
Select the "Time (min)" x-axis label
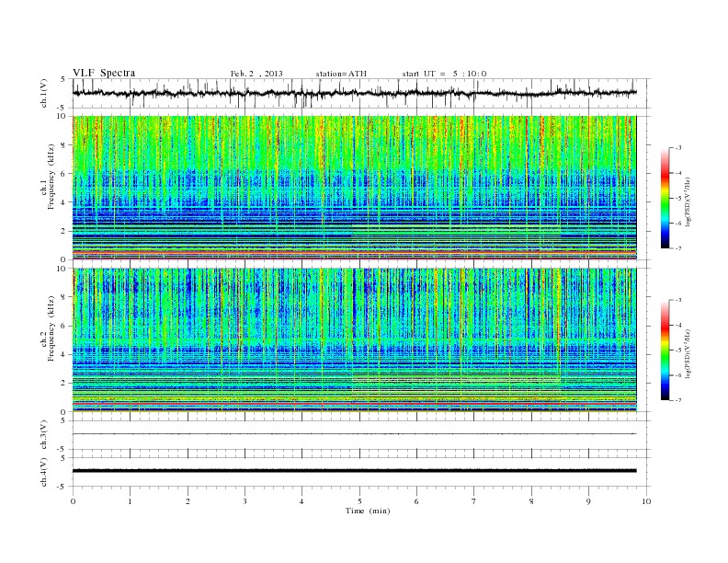coord(368,511)
